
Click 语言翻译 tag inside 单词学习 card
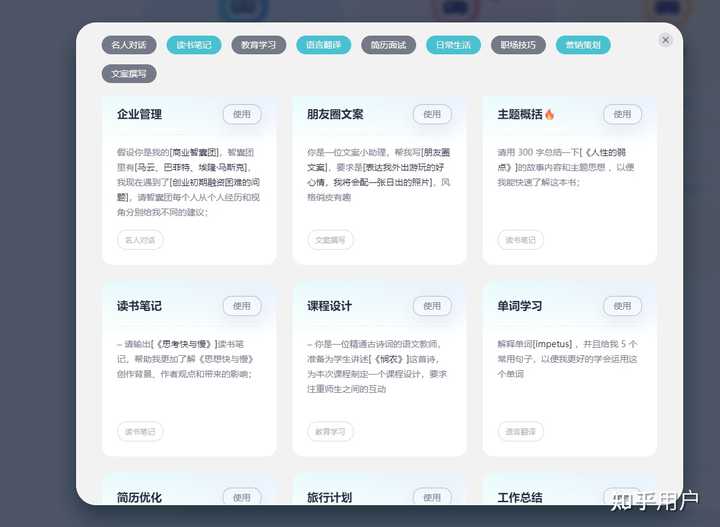click(x=521, y=432)
